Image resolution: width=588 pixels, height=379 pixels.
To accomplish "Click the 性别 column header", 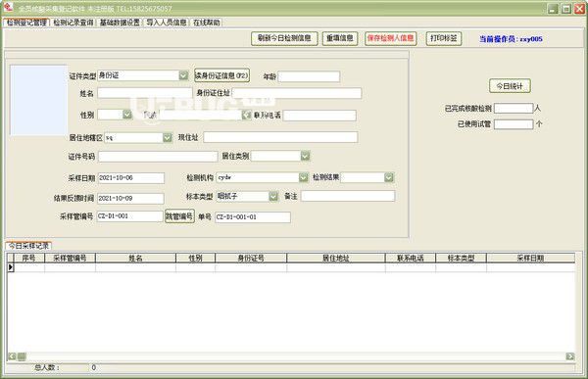I will click(x=195, y=258).
